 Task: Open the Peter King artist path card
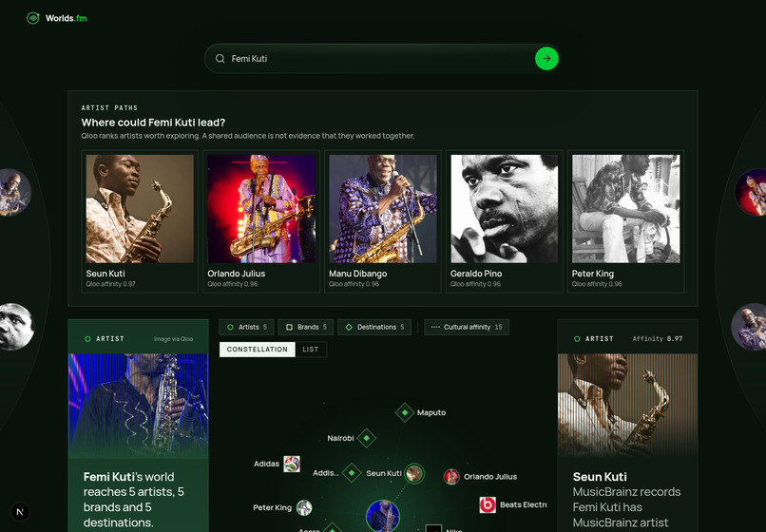(625, 221)
